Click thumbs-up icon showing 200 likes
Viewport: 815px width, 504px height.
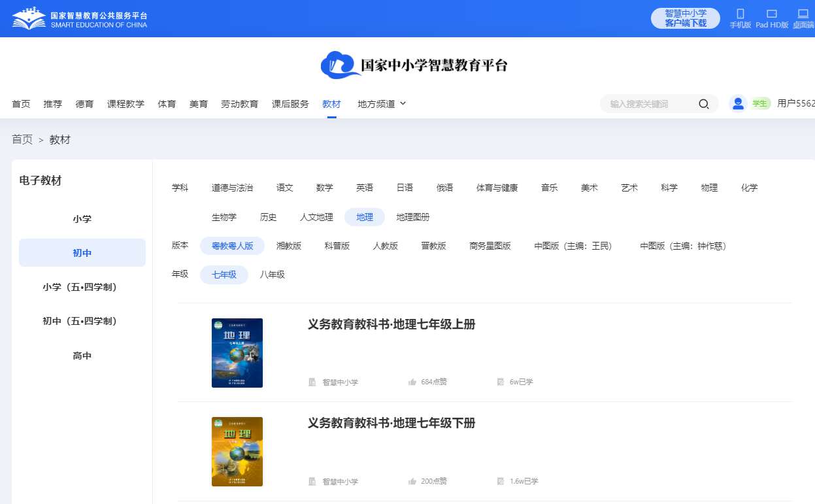click(412, 481)
